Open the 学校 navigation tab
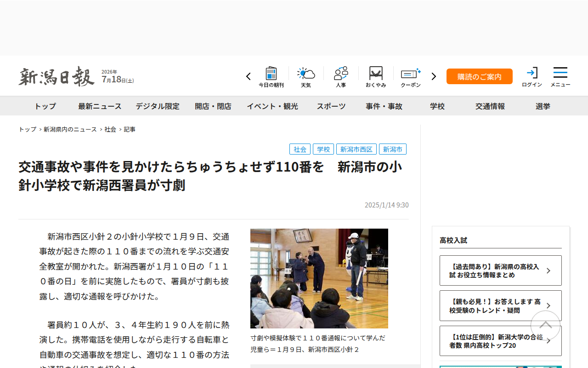588x368 pixels. click(x=437, y=106)
